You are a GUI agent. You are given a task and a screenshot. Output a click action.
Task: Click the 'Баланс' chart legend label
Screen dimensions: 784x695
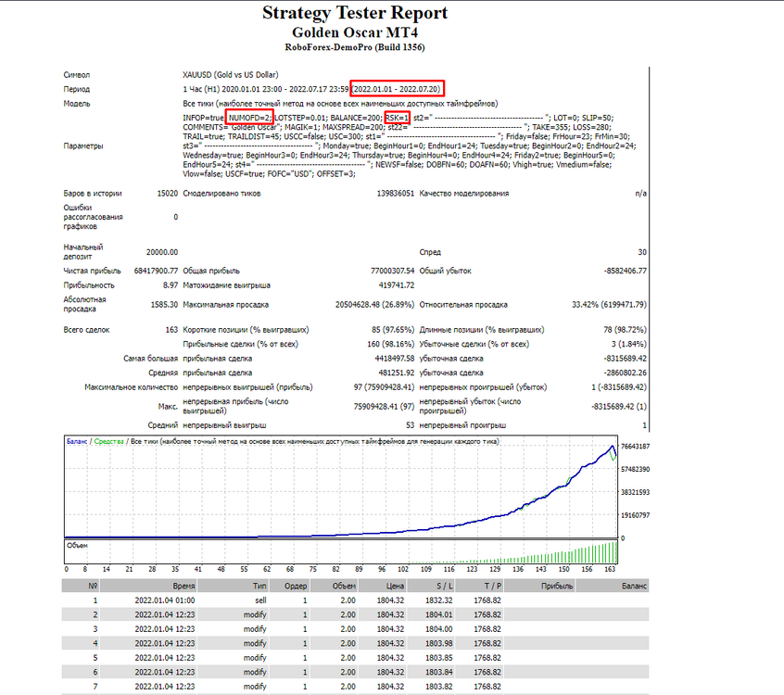point(77,441)
